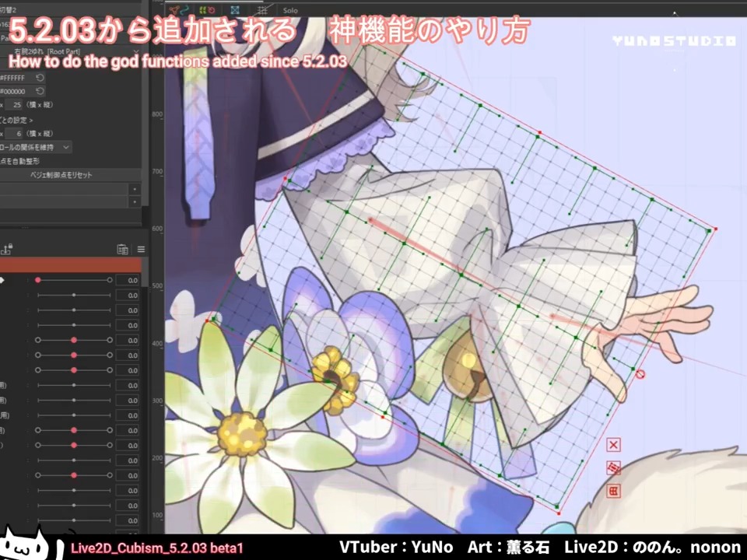Viewport: 747px width, 560px height.
Task: Open the ロールの関係を維持 dropdown
Action: pyautogui.click(x=36, y=148)
